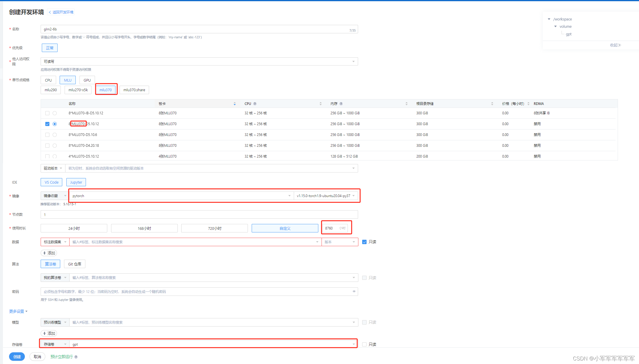
Task: Click the 节点数 input field
Action: coord(199,215)
